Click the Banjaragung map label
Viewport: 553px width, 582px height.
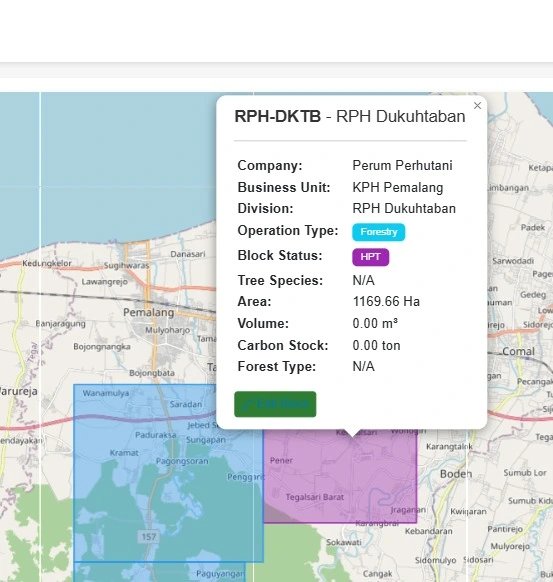click(x=60, y=324)
